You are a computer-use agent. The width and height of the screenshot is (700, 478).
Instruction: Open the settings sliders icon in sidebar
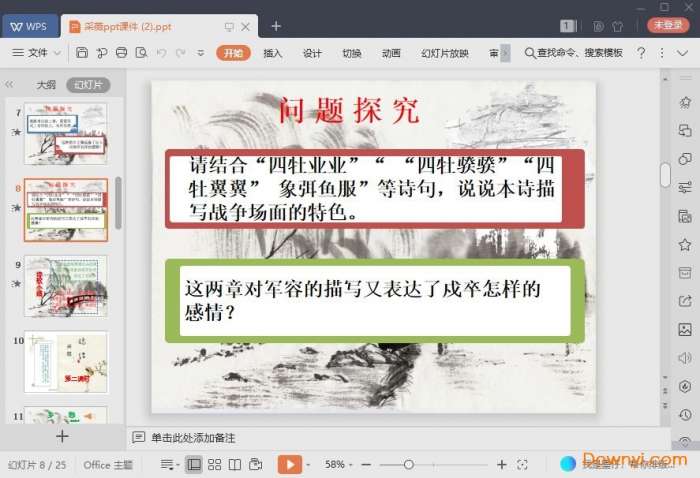(685, 187)
